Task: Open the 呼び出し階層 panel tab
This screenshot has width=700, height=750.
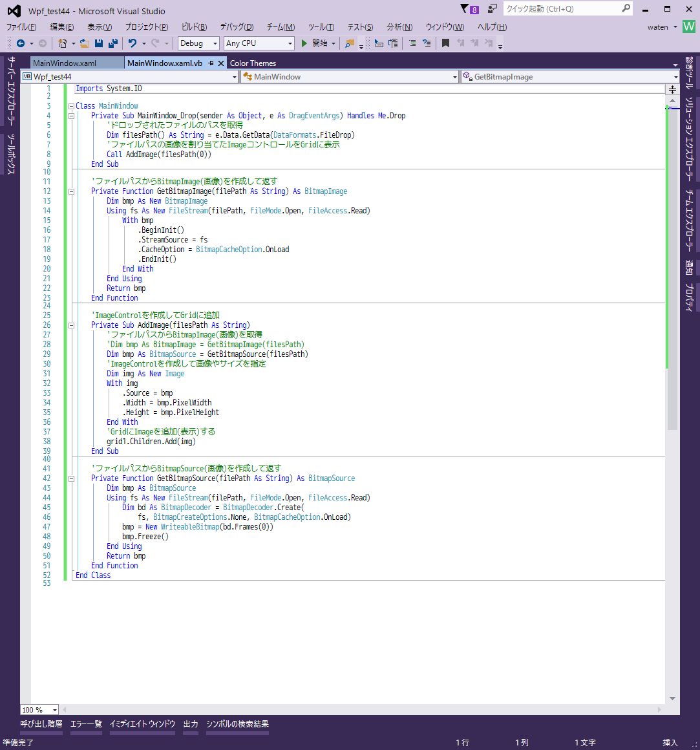Action: click(x=41, y=724)
